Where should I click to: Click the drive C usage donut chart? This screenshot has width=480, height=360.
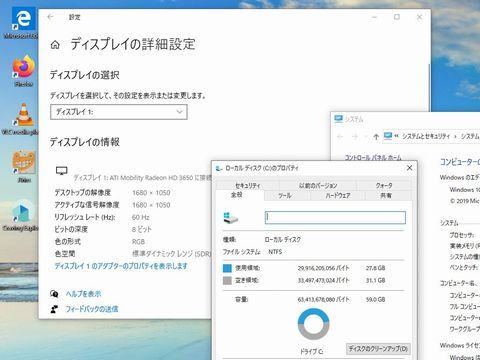[313, 324]
